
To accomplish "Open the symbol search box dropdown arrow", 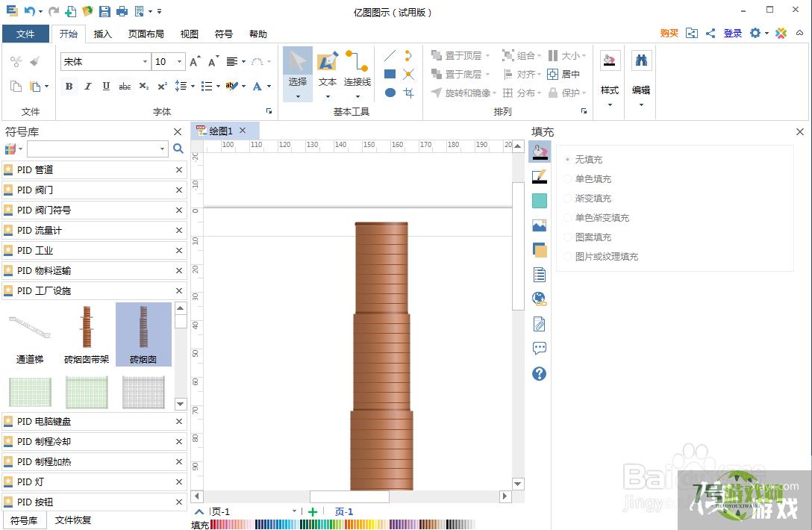I will click(162, 149).
